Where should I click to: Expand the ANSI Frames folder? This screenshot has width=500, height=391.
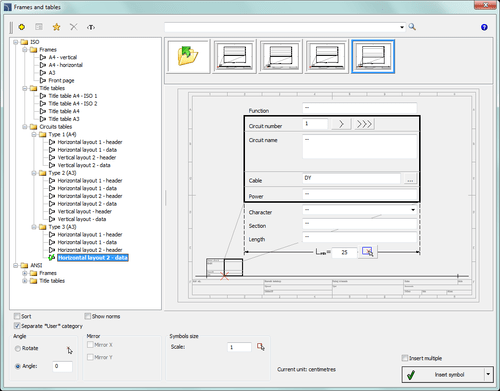point(25,273)
